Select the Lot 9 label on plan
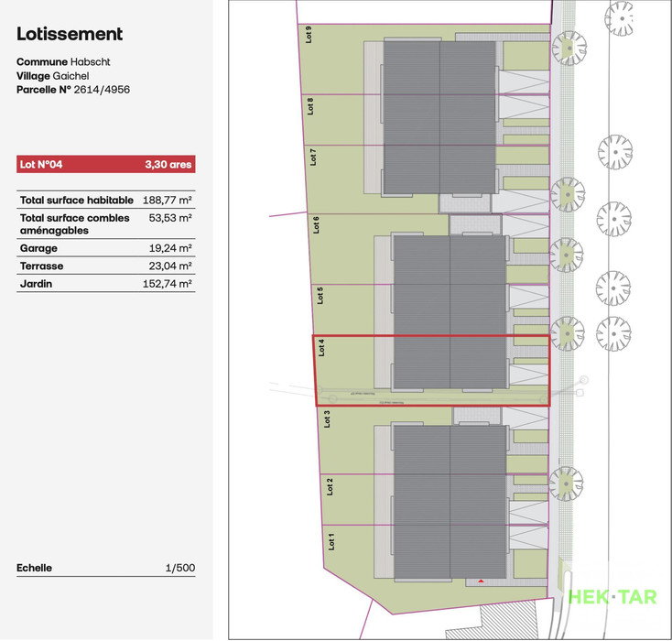The width and height of the screenshot is (672, 641). pyautogui.click(x=309, y=34)
